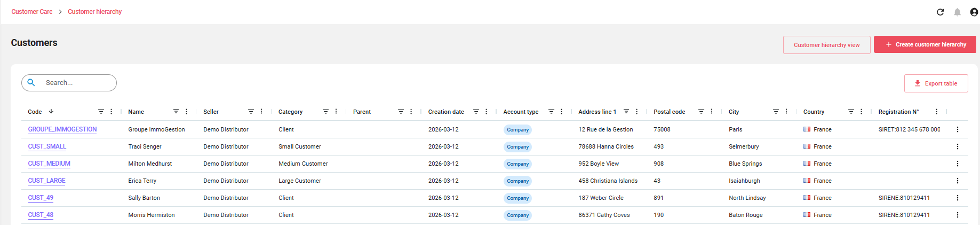980x225 pixels.
Task: Click Company badge in Traci Senger row
Action: pos(517,147)
